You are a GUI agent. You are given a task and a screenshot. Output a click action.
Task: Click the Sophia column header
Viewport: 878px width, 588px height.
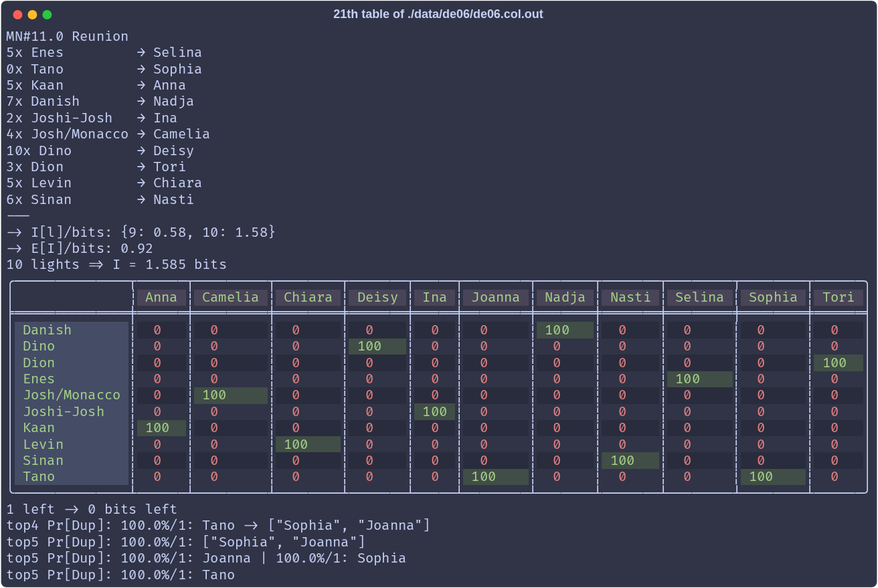click(x=773, y=298)
